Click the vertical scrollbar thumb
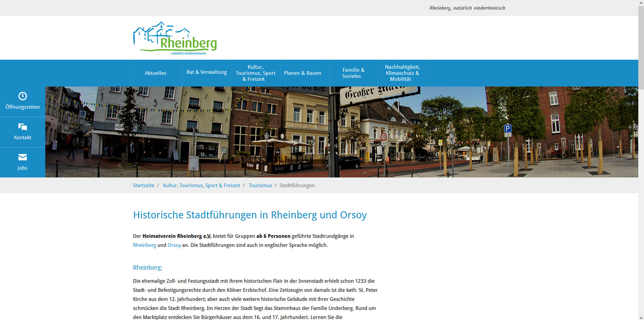644x320 pixels. coord(641,47)
